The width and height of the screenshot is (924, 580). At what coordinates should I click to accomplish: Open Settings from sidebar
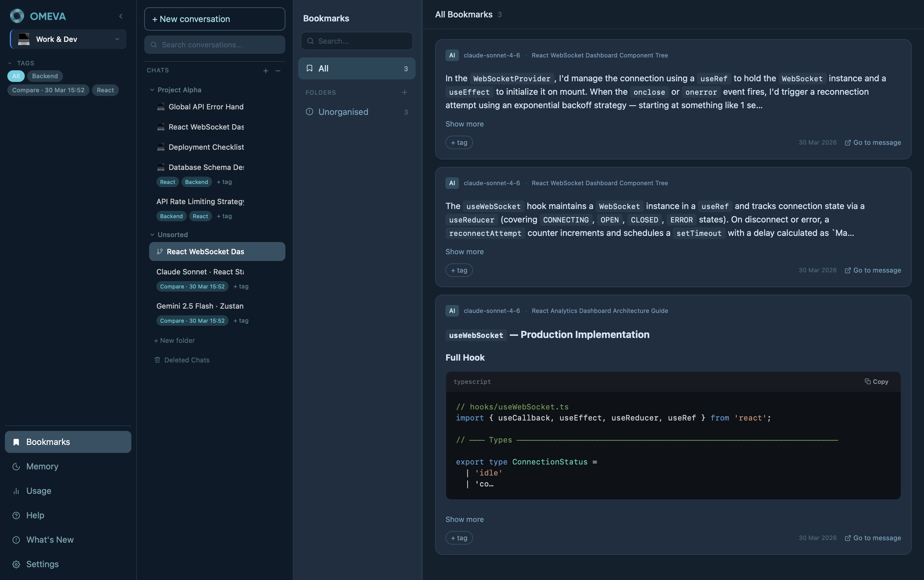click(42, 564)
